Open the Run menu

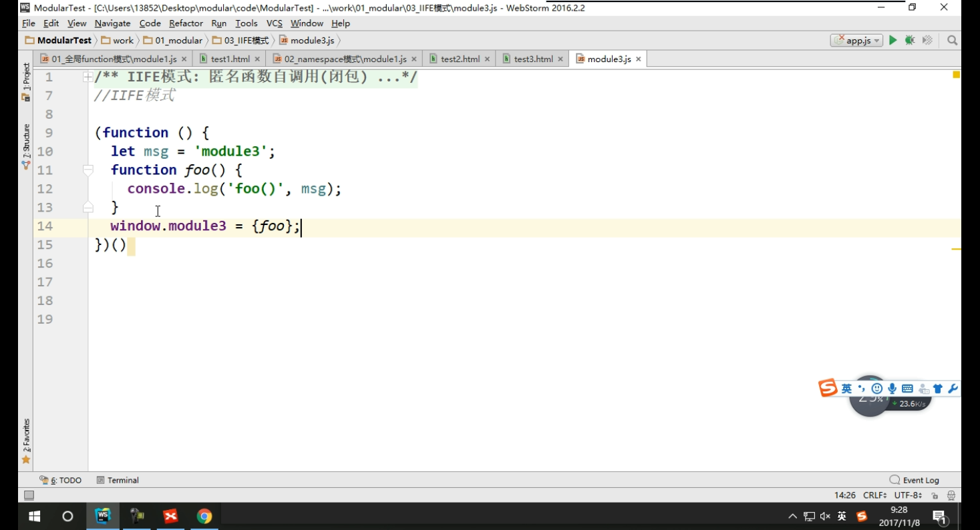point(219,23)
